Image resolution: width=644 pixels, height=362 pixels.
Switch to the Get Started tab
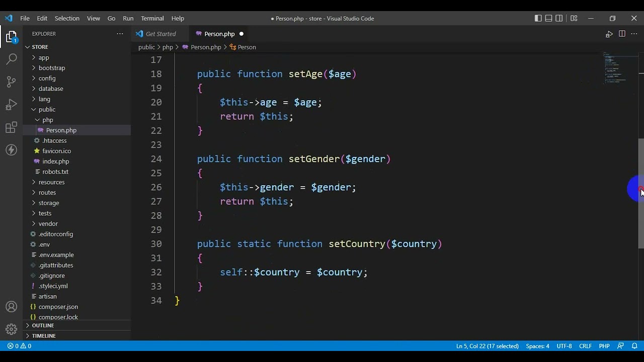coord(160,34)
